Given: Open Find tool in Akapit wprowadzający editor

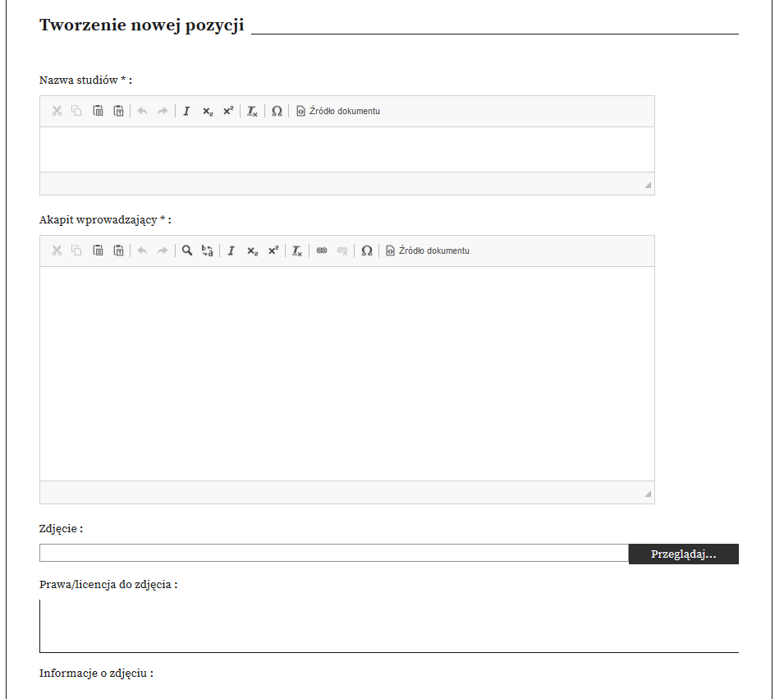Looking at the screenshot, I should point(187,251).
